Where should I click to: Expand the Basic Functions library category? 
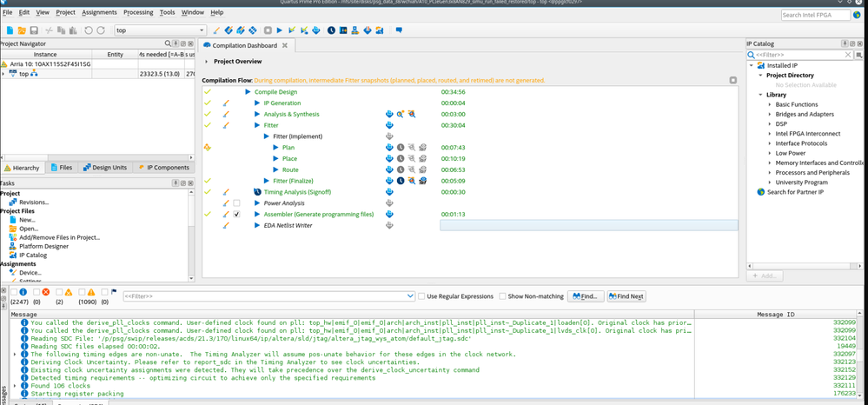[769, 104]
